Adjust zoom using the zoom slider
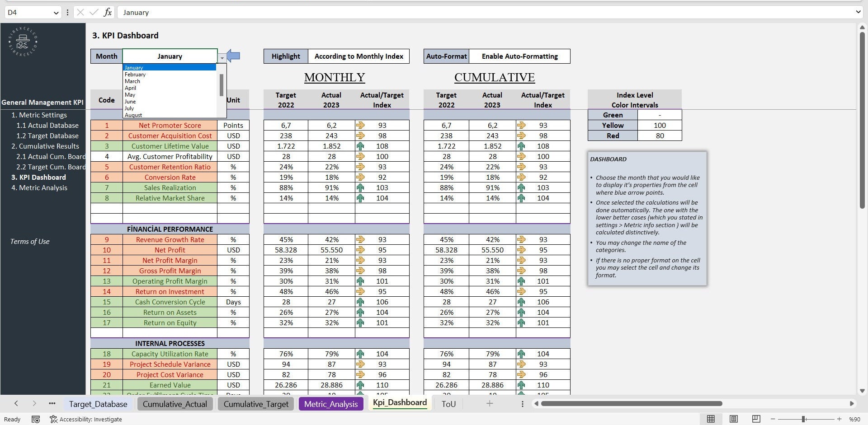 click(x=804, y=419)
